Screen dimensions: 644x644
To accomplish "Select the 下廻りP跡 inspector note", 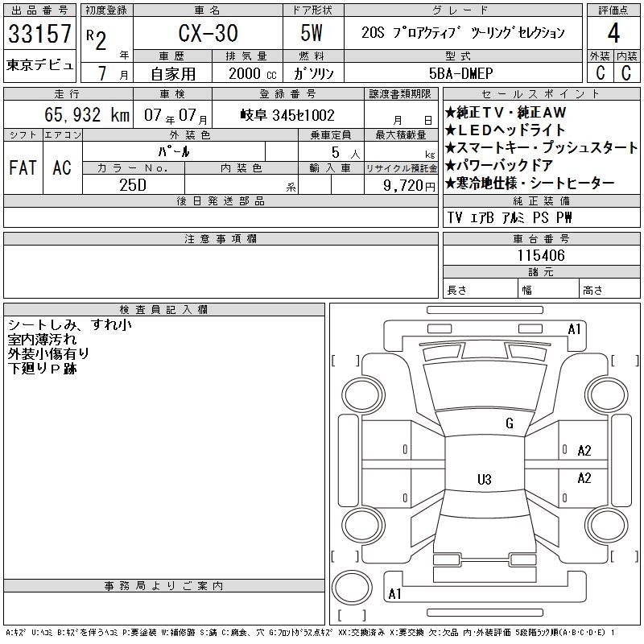I will click(42, 367).
